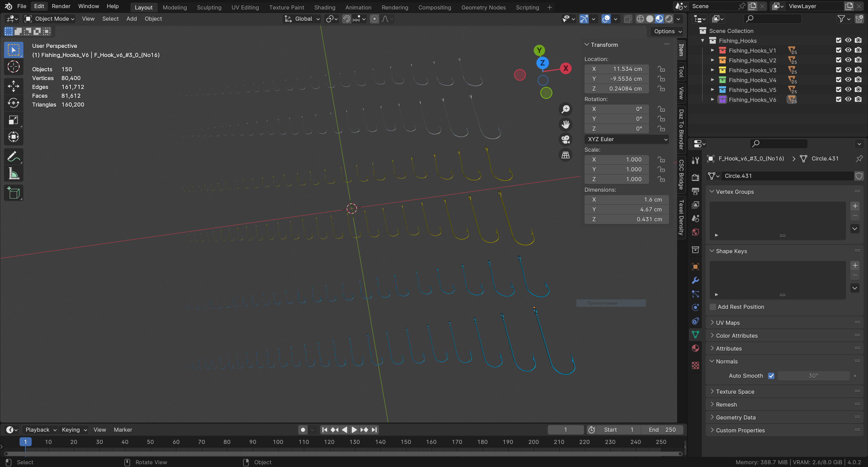
Task: Click the Auto Smooth angle slider
Action: [x=813, y=376]
